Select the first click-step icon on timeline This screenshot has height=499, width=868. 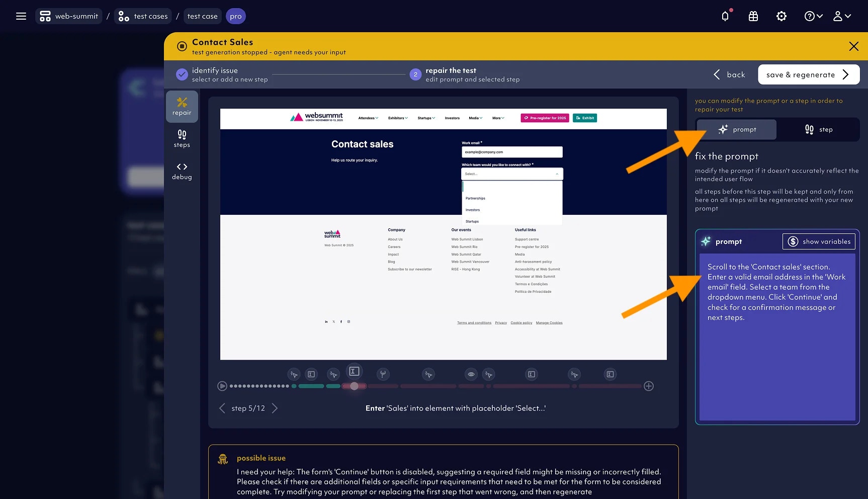pos(294,374)
